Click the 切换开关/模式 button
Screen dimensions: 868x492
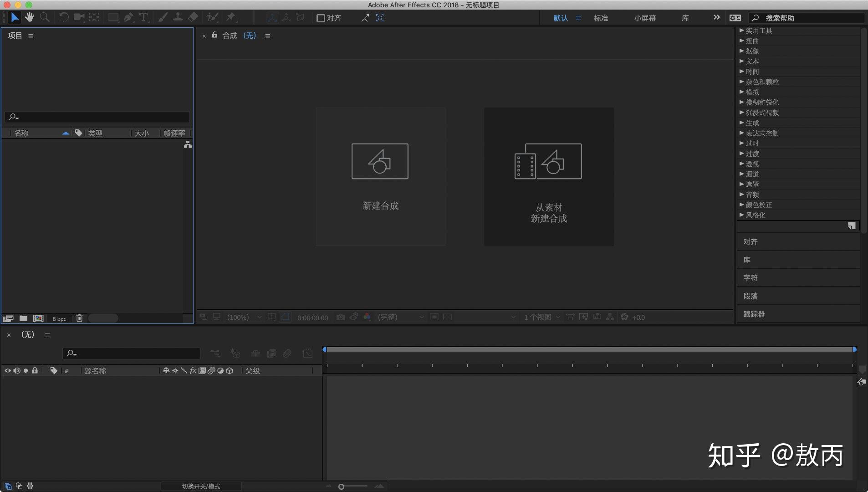[x=201, y=486]
